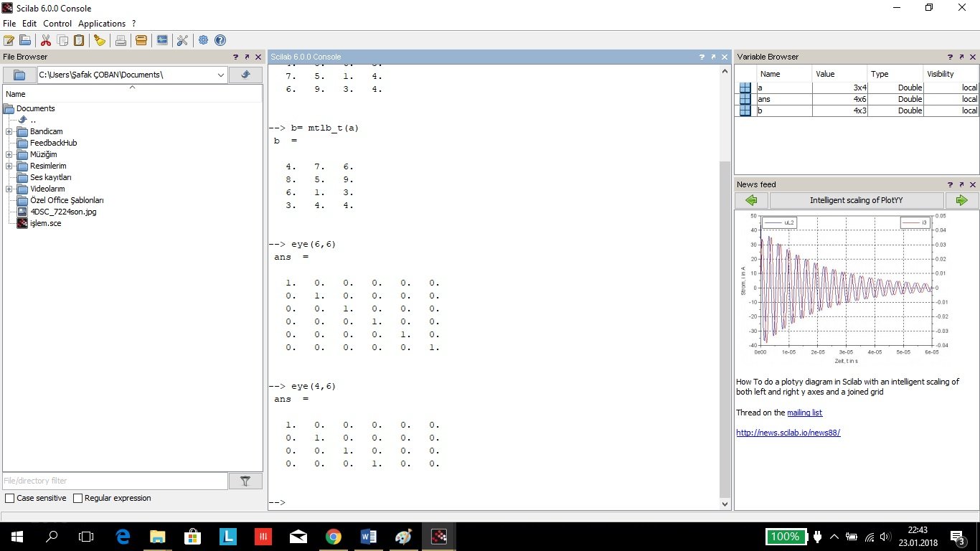Sort files by the Name column header
Image resolution: width=980 pixels, height=551 pixels.
coord(132,94)
